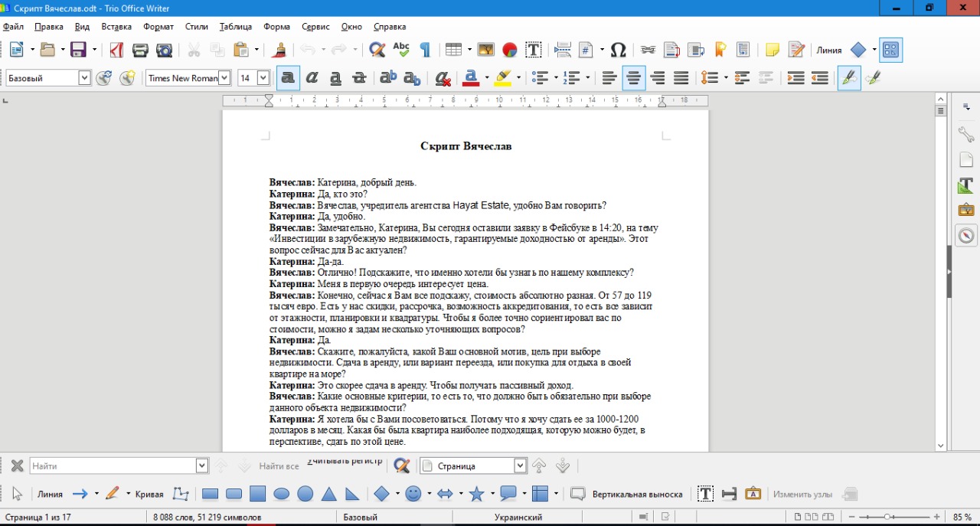Insert a chart using the pie icon
Screen dimensions: 980x526
click(509, 51)
